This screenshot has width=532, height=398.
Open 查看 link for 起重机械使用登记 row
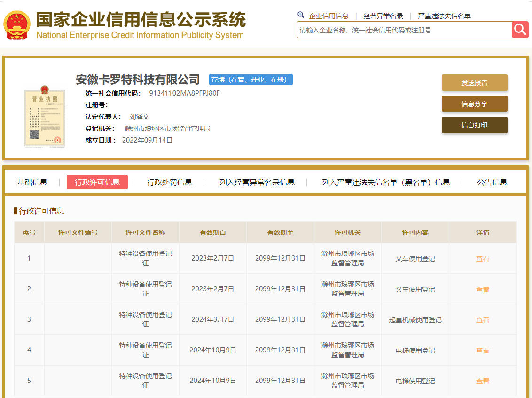[x=483, y=320]
